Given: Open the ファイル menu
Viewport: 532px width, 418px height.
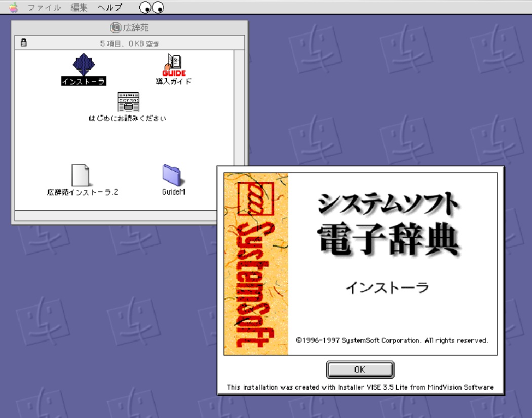Looking at the screenshot, I should pos(44,8).
